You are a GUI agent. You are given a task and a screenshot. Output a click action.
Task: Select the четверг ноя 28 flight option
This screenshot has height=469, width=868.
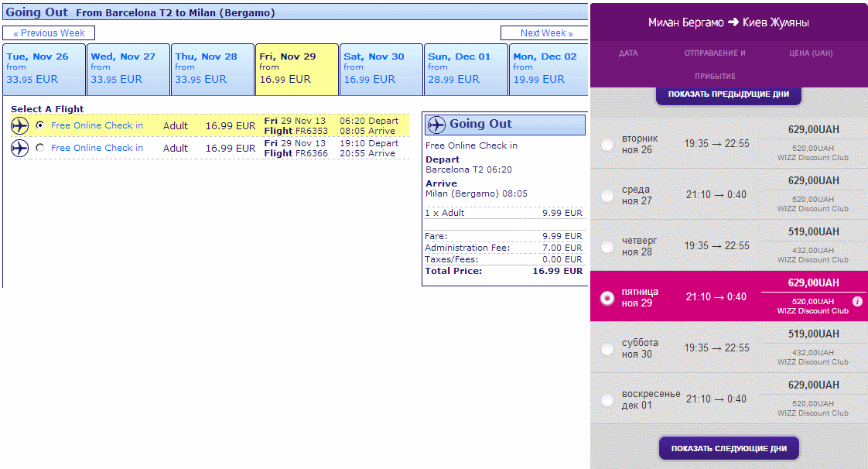click(x=607, y=247)
